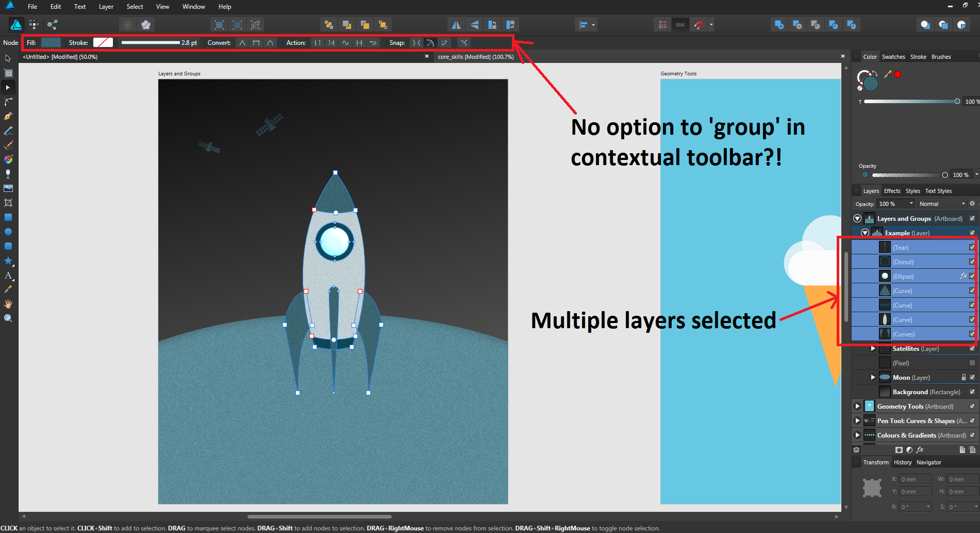Image resolution: width=980 pixels, height=533 pixels.
Task: Select the Pencil tool
Action: (8, 131)
